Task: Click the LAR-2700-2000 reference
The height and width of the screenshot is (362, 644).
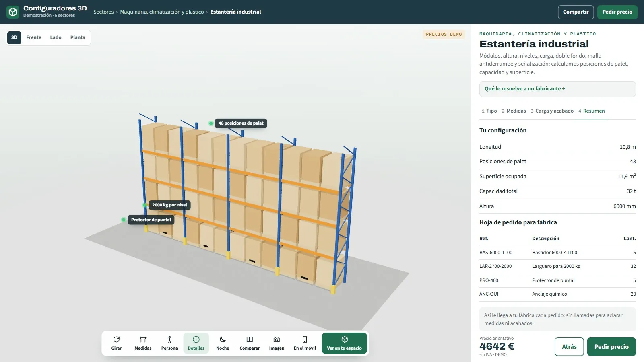Action: point(495,266)
